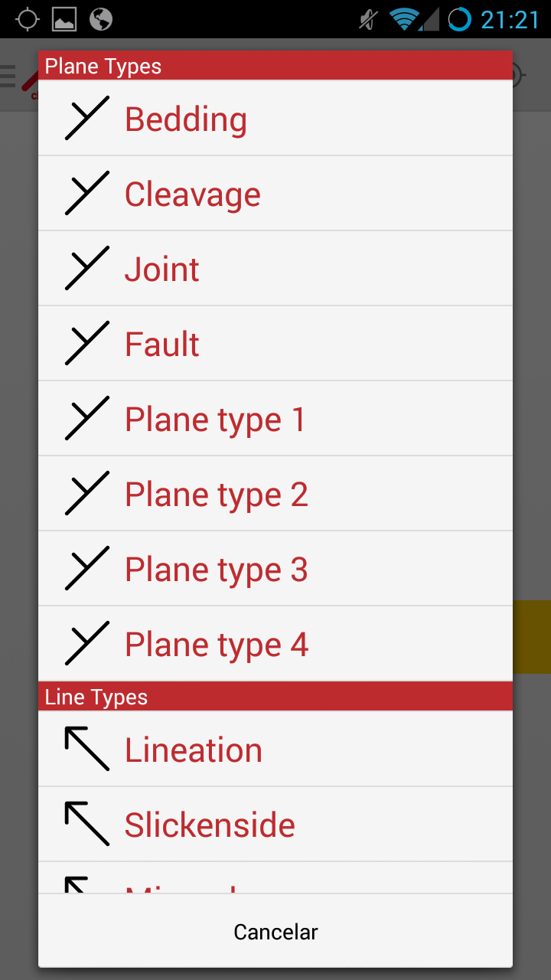Tap the plane symbol icon beside Bedding

pyautogui.click(x=87, y=119)
